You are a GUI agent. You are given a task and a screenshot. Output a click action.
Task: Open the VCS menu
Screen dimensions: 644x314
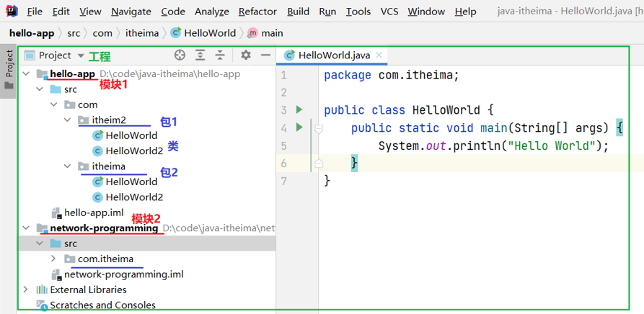coord(389,12)
